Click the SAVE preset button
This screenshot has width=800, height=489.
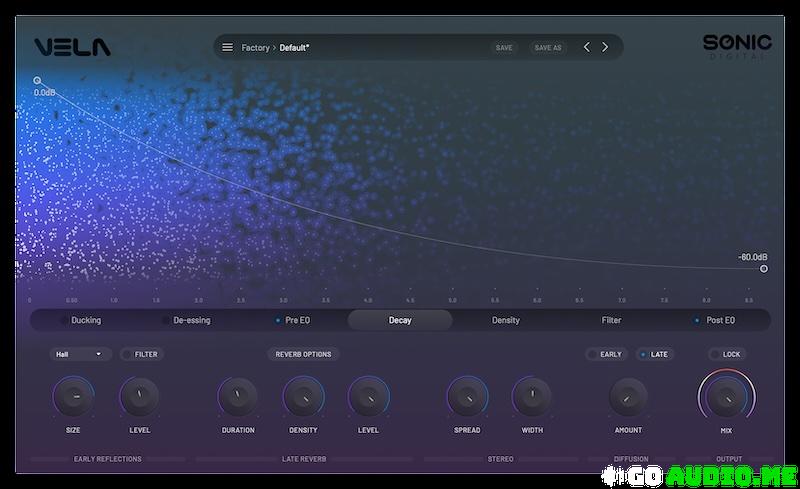pyautogui.click(x=504, y=47)
